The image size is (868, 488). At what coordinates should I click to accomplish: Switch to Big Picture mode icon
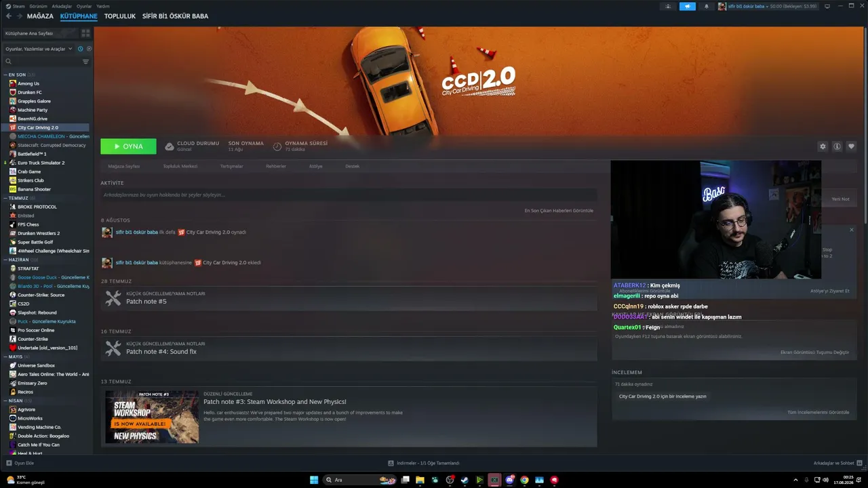827,6
